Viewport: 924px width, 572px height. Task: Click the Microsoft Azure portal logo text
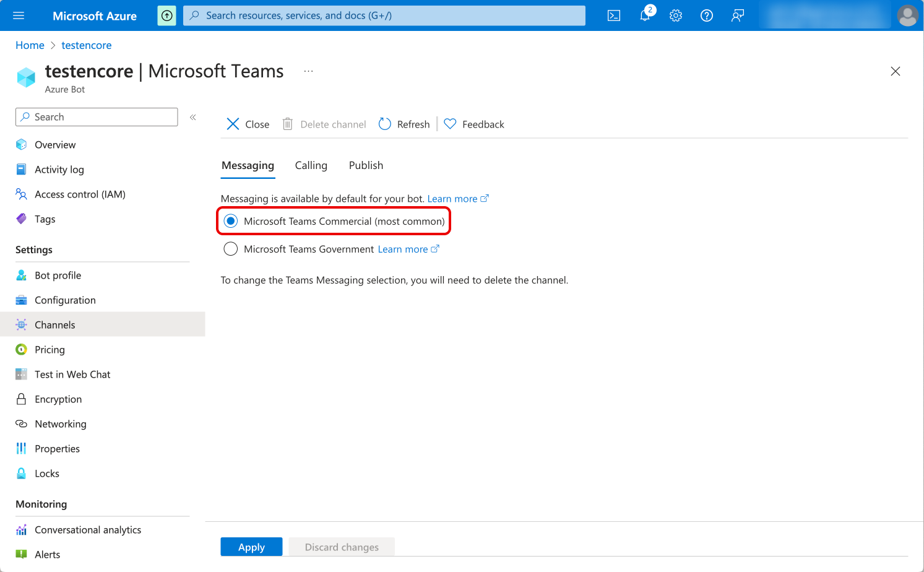point(95,16)
